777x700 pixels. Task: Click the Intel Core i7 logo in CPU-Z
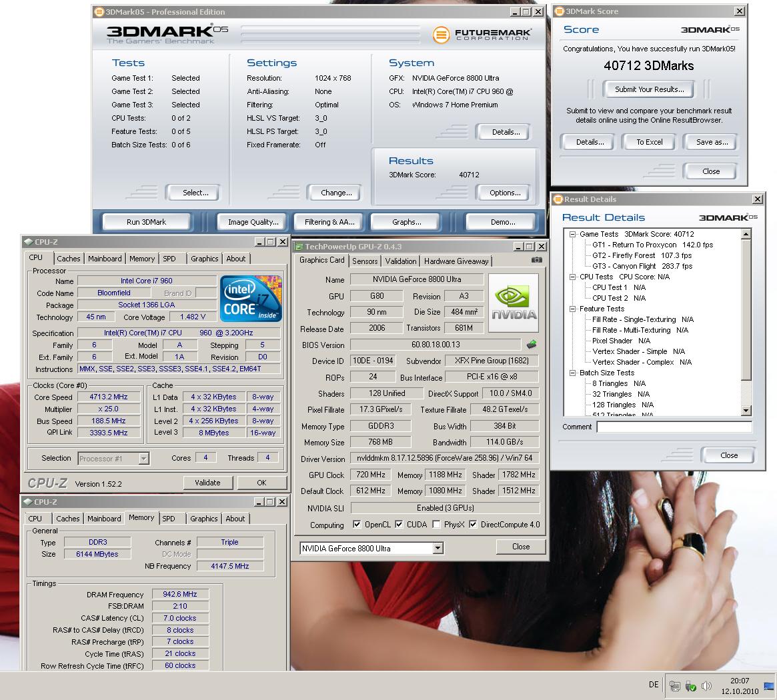[x=251, y=298]
